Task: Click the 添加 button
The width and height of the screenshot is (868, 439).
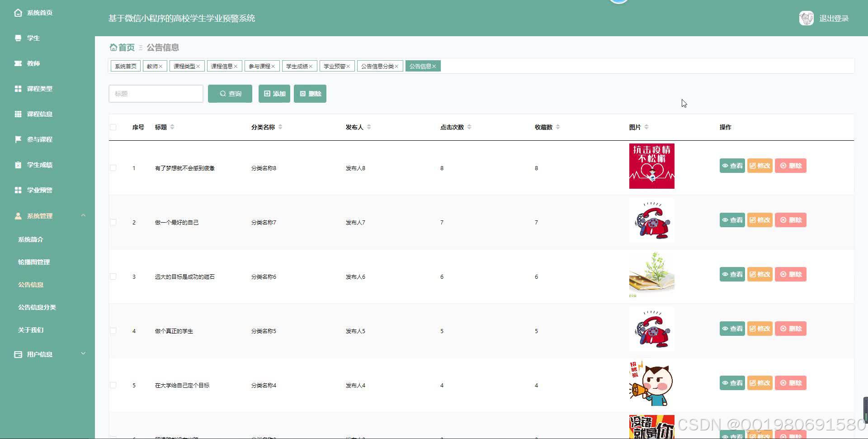Action: pyautogui.click(x=274, y=94)
